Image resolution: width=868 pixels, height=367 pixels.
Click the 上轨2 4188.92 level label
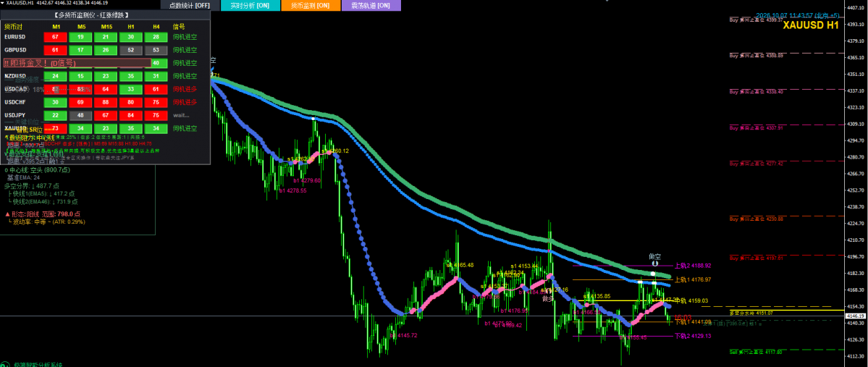692,266
